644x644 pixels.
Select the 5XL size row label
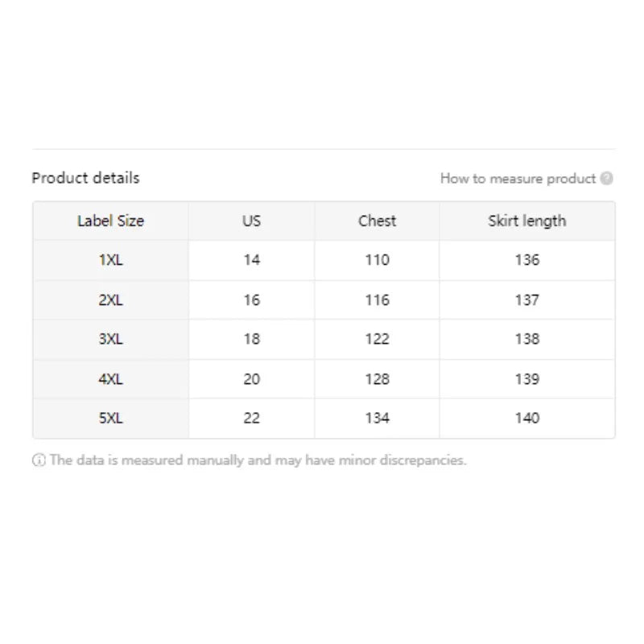111,418
